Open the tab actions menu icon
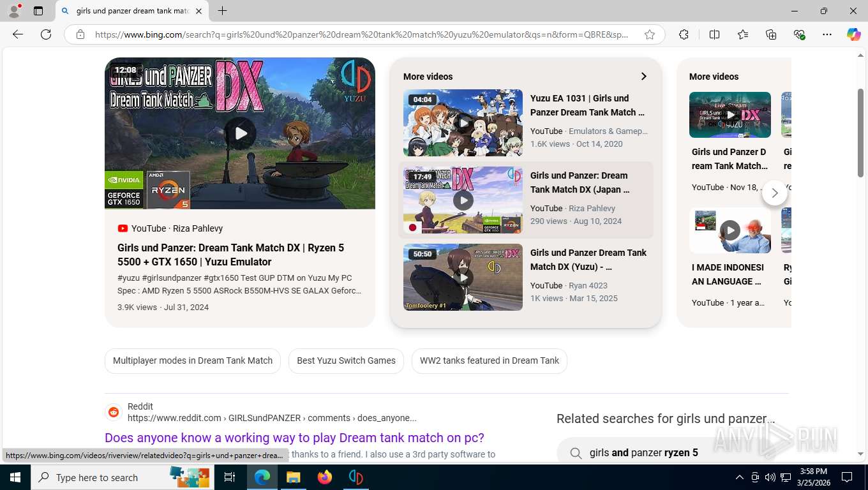The image size is (868, 490). [x=38, y=11]
